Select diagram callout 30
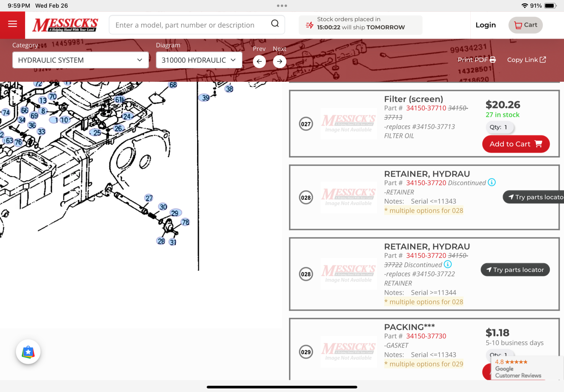The image size is (564, 392). click(163, 207)
